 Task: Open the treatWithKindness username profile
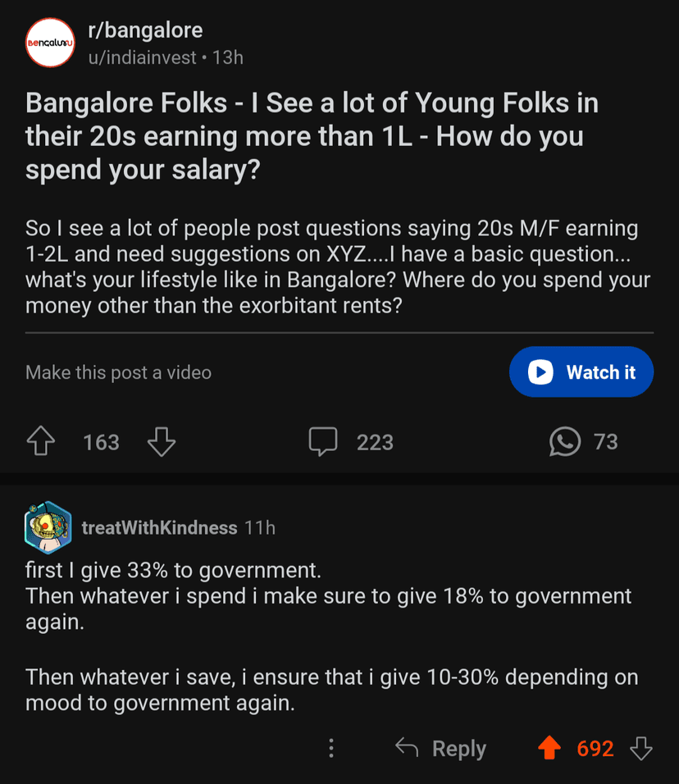coord(159,527)
